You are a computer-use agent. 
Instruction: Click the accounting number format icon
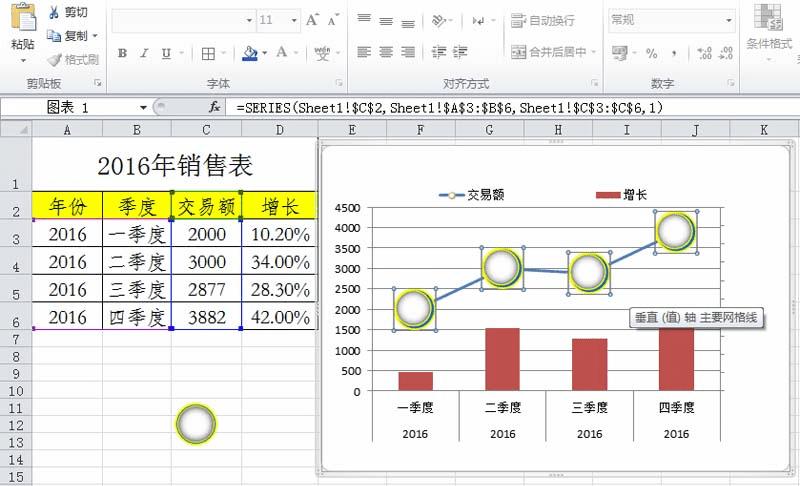pyautogui.click(x=620, y=53)
